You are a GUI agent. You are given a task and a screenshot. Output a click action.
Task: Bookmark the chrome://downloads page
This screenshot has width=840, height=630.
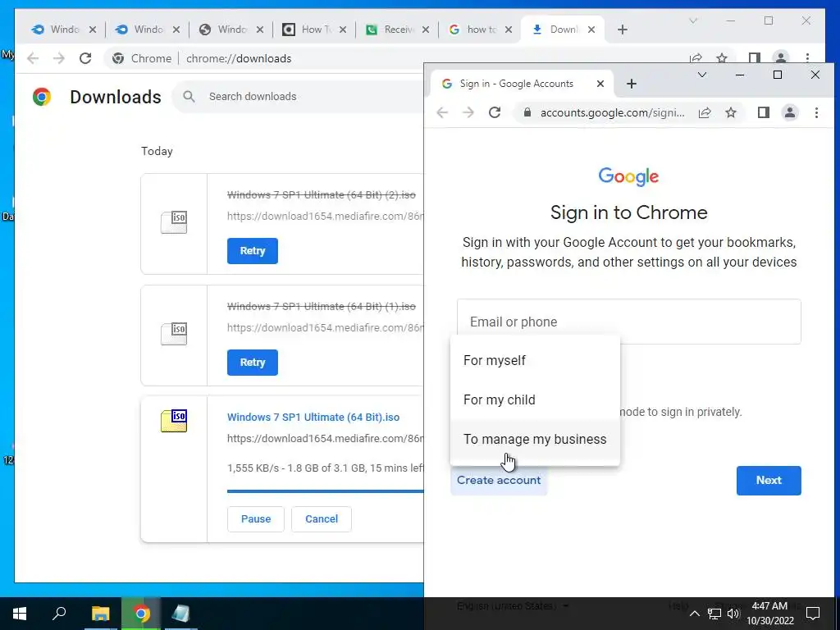tap(722, 58)
